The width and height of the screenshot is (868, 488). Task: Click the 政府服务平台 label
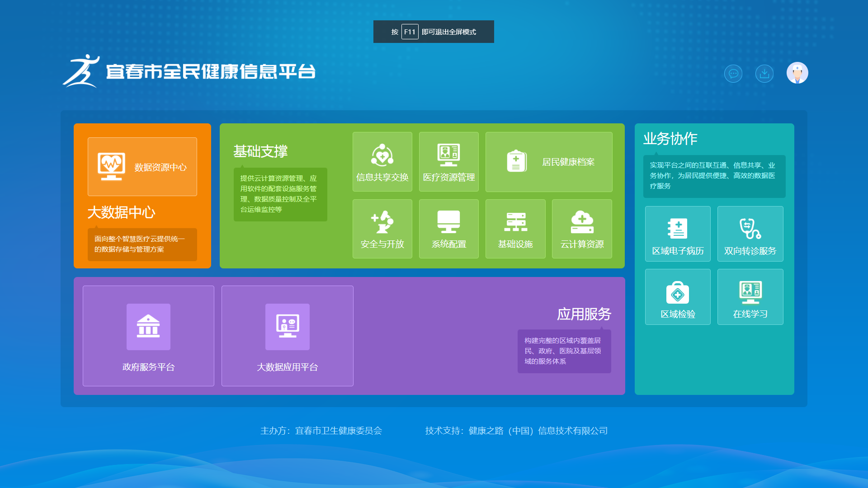click(148, 367)
